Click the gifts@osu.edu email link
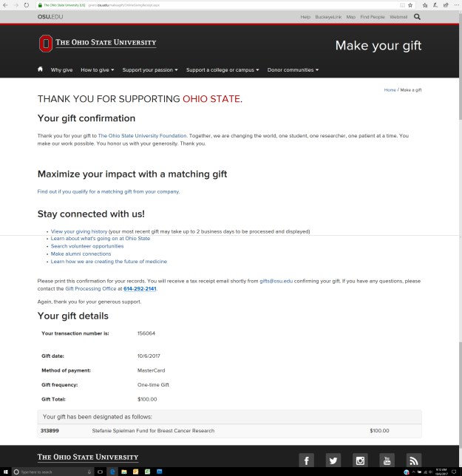 coord(276,282)
